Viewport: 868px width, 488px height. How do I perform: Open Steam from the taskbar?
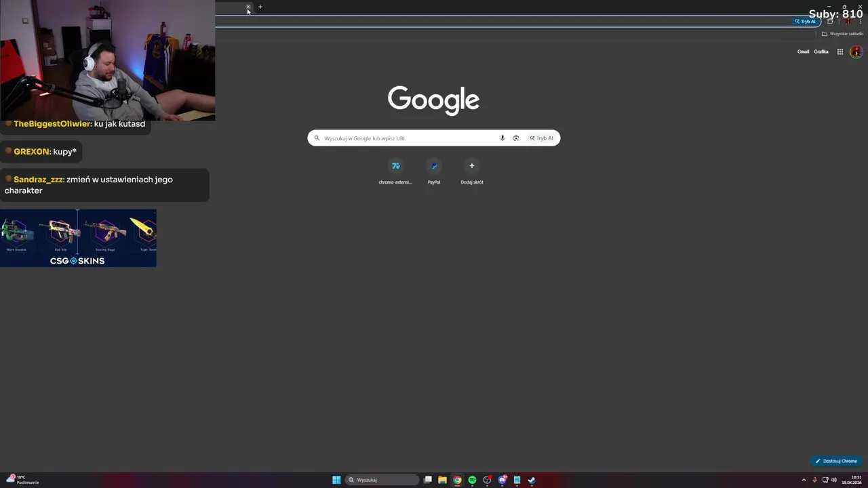pyautogui.click(x=532, y=480)
